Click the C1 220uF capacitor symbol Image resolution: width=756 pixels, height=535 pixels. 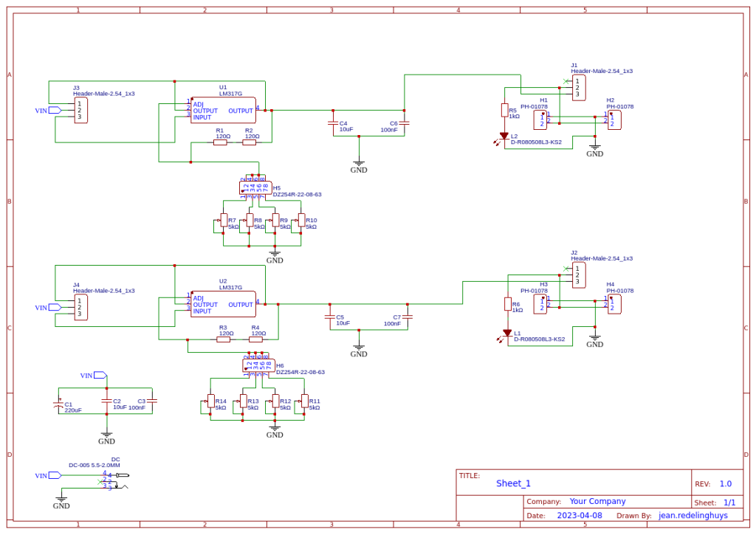pos(58,406)
